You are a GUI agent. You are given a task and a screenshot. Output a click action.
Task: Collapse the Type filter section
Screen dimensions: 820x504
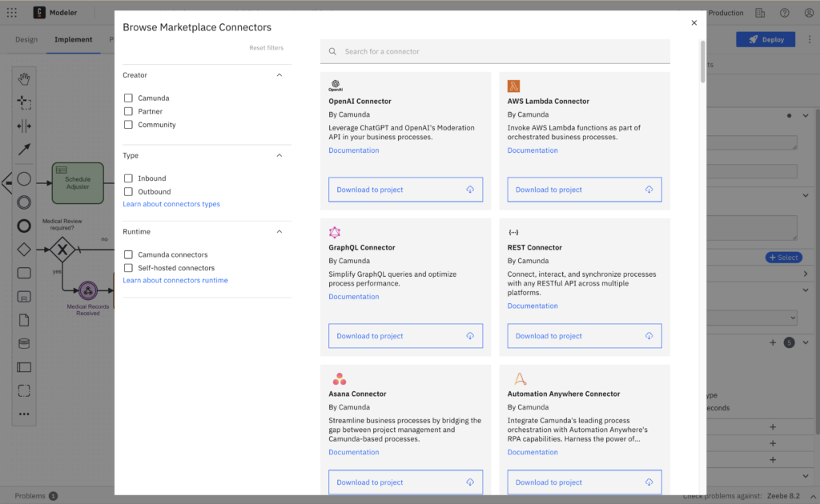tap(279, 156)
